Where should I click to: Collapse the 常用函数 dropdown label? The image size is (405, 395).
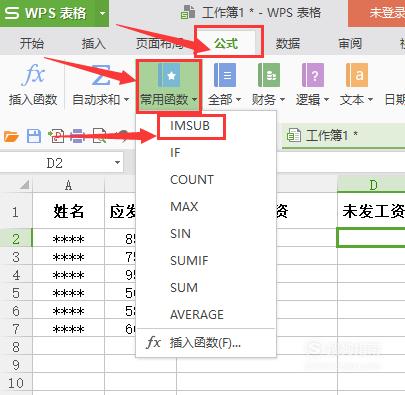[169, 99]
